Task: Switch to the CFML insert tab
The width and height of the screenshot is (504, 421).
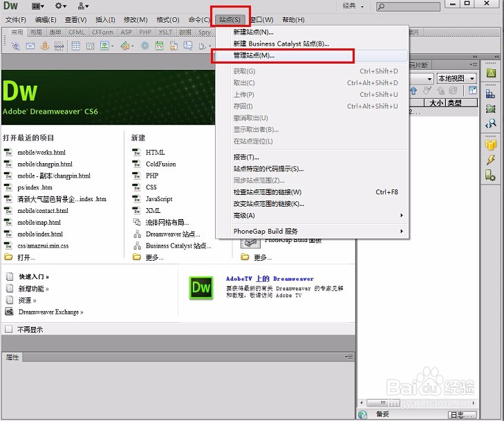Action: tap(76, 32)
